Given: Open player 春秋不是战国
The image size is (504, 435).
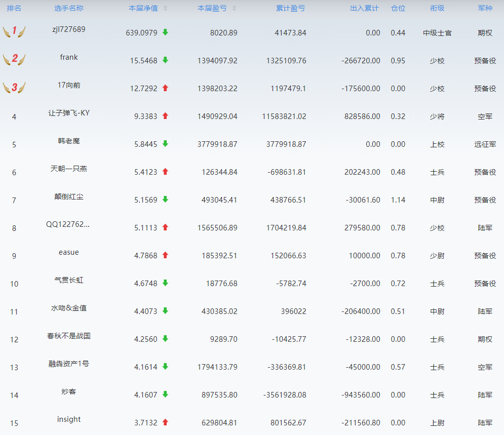Looking at the screenshot, I should [x=69, y=336].
